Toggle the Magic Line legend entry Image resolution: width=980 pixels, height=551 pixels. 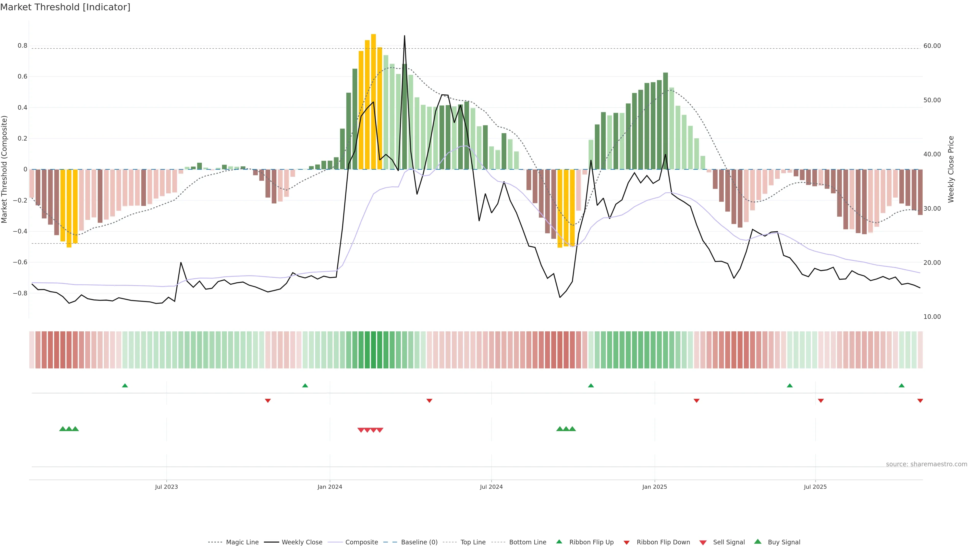pos(242,542)
